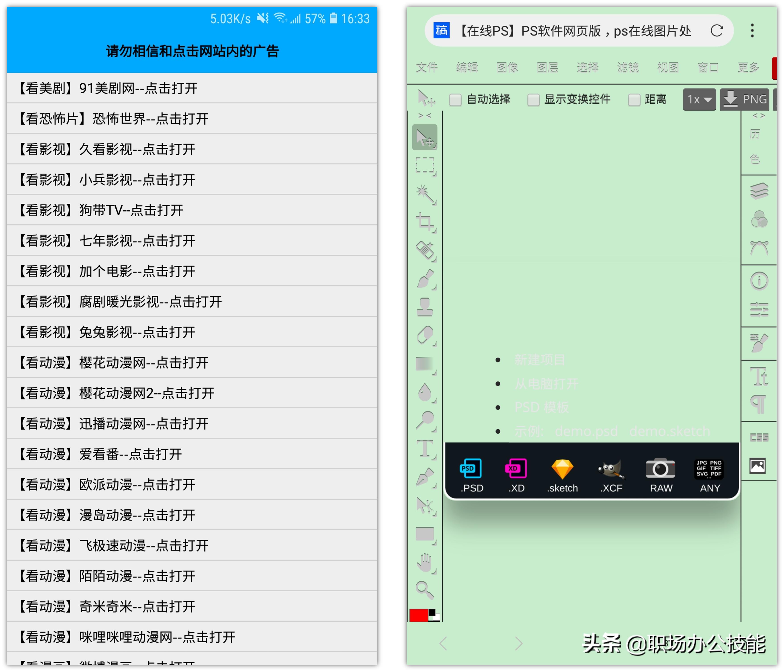This screenshot has height=672, width=784.
Task: Enable the 显示变换控件 checkbox
Action: pyautogui.click(x=534, y=100)
